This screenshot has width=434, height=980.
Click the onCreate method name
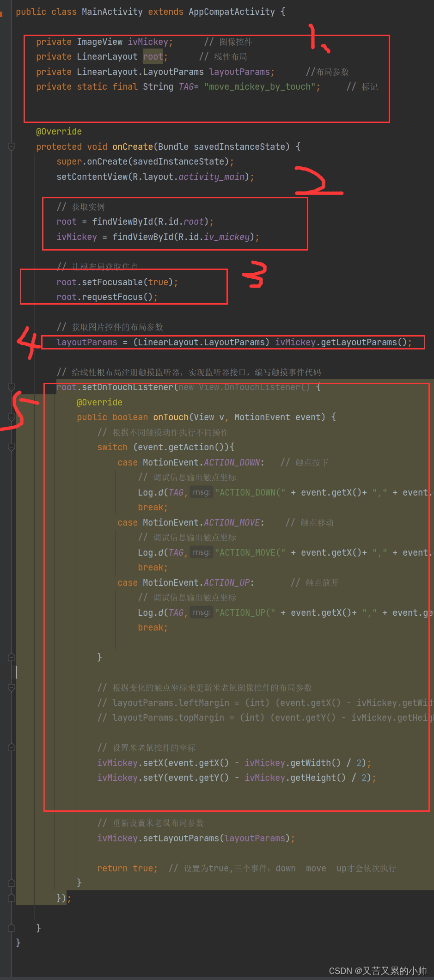133,147
